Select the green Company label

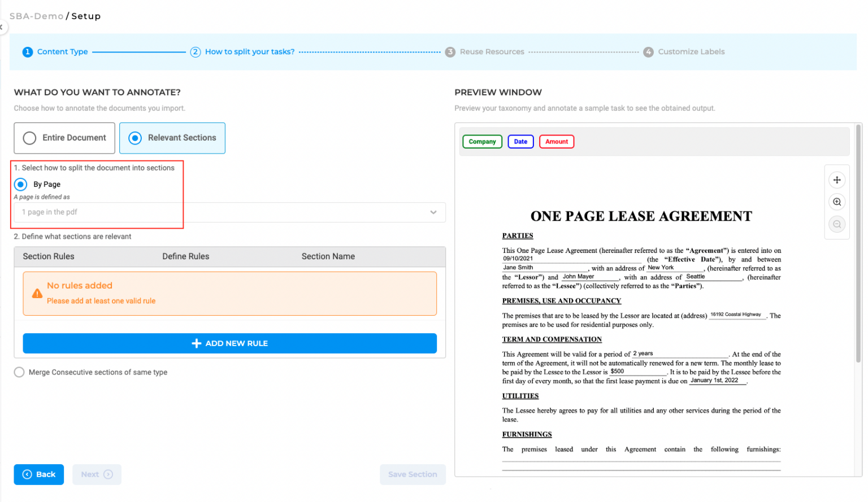[x=482, y=141]
